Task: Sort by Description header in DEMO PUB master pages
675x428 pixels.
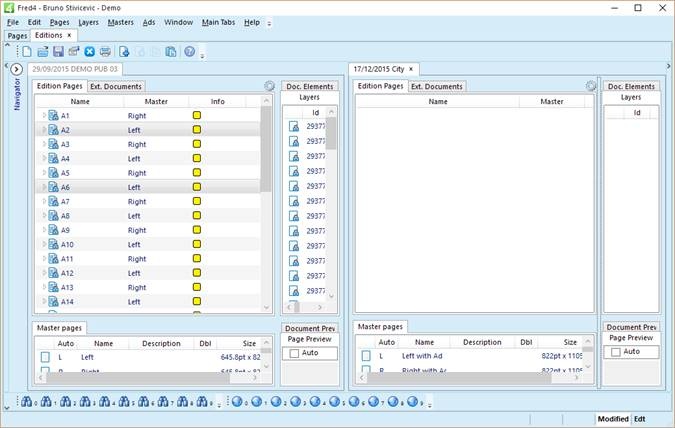Action: coord(161,343)
